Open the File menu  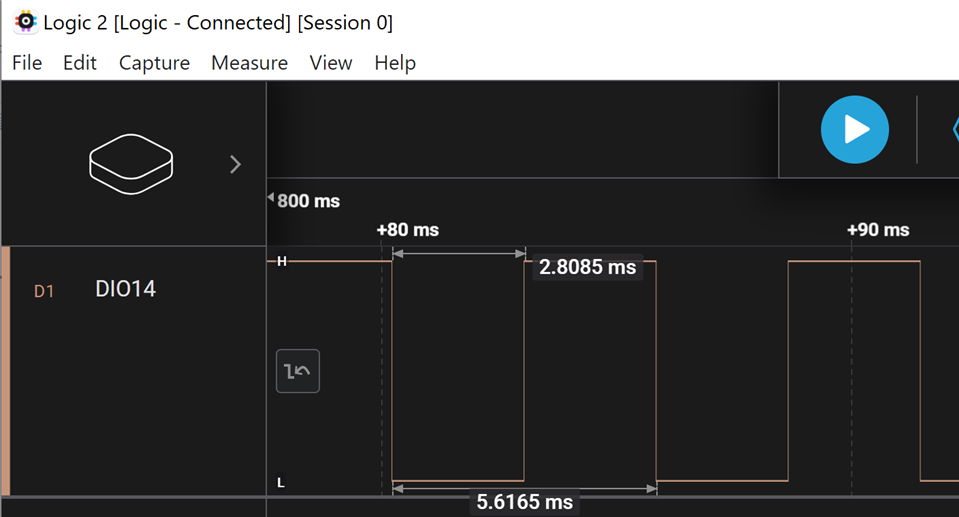27,63
